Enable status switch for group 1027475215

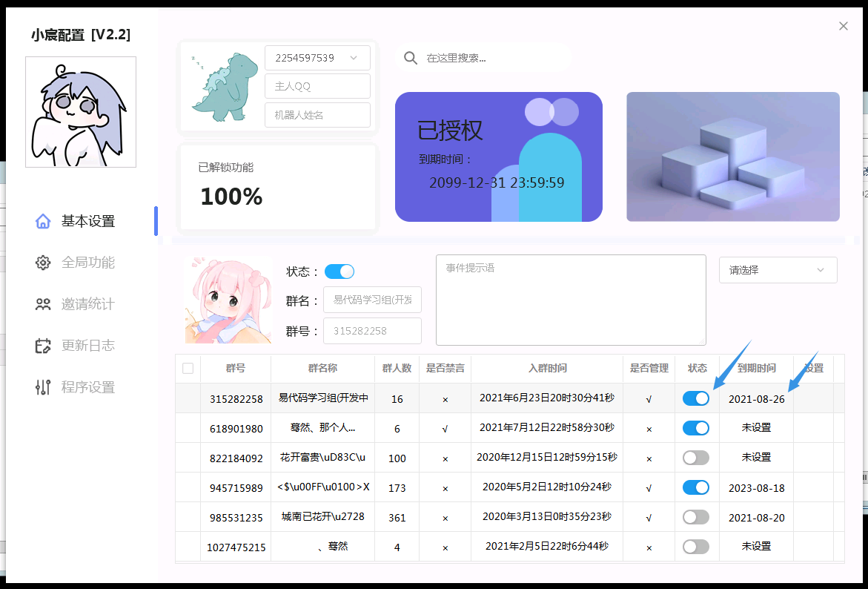[x=696, y=547]
